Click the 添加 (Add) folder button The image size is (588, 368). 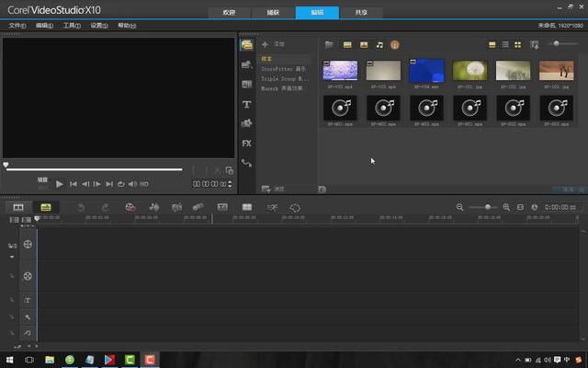point(273,44)
